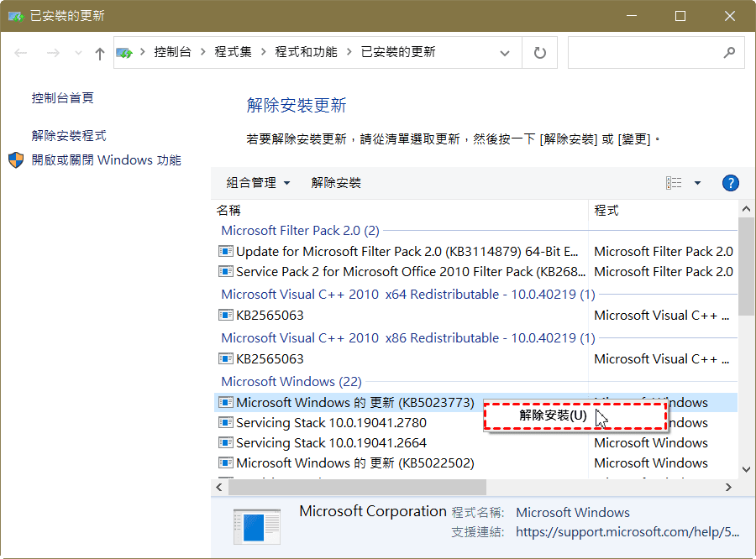Click the search magnifier icon

click(729, 53)
